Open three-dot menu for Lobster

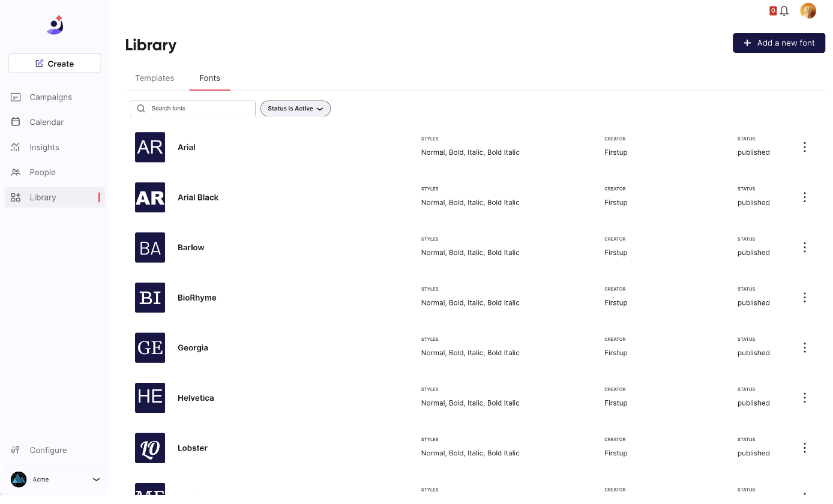pos(805,448)
